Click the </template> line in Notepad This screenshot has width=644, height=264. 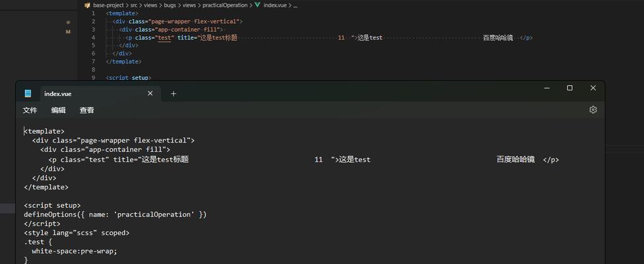pyautogui.click(x=46, y=187)
